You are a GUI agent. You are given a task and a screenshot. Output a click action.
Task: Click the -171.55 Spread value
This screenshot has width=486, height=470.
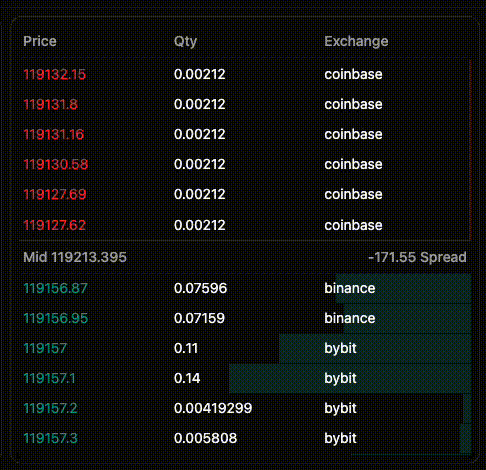coord(417,257)
